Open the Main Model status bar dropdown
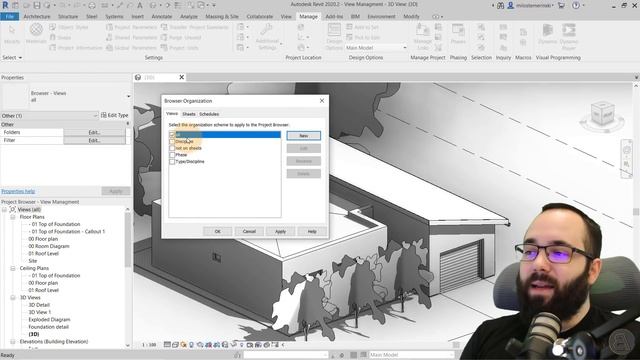 click(x=411, y=355)
